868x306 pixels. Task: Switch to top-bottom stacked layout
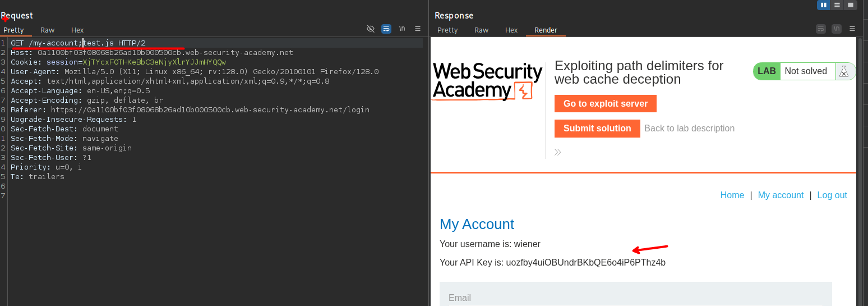pos(837,5)
